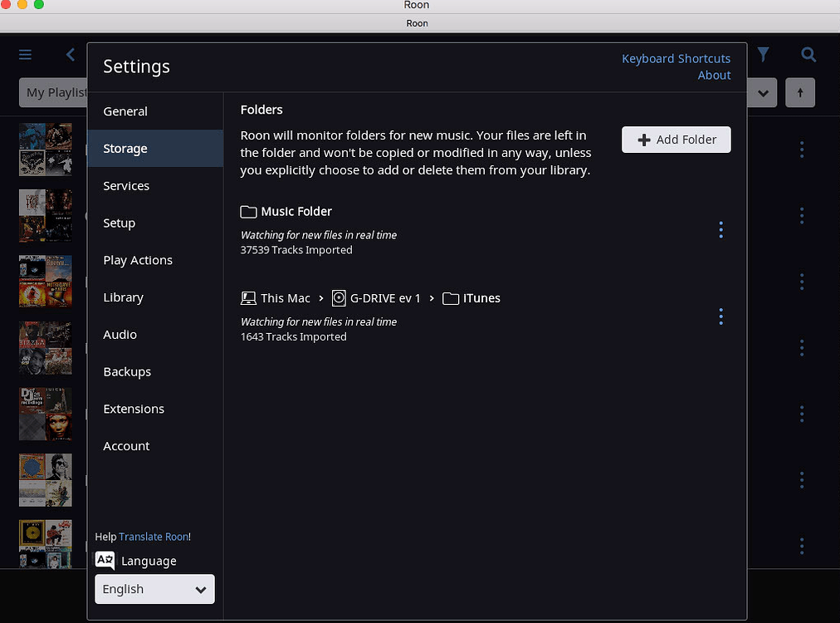
Task: Select the third playlist thumbnail
Action: [x=46, y=282]
